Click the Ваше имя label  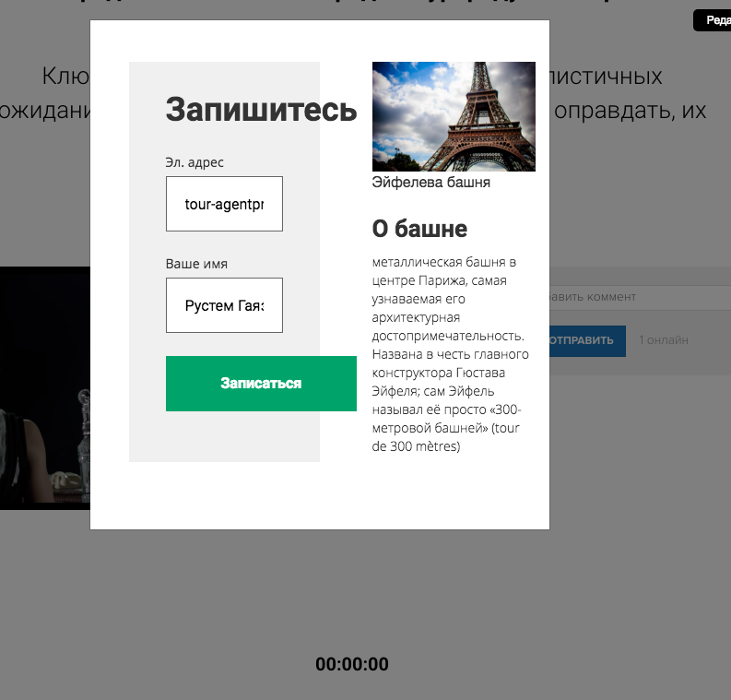click(196, 264)
